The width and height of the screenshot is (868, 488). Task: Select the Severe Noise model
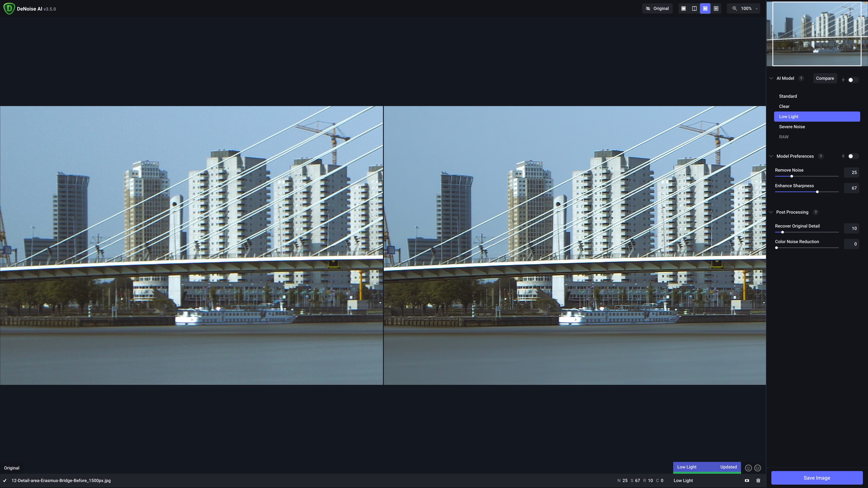pyautogui.click(x=792, y=127)
